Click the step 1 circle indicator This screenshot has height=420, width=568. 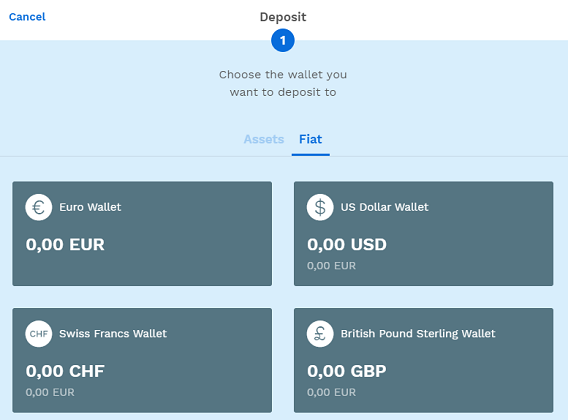coord(283,40)
